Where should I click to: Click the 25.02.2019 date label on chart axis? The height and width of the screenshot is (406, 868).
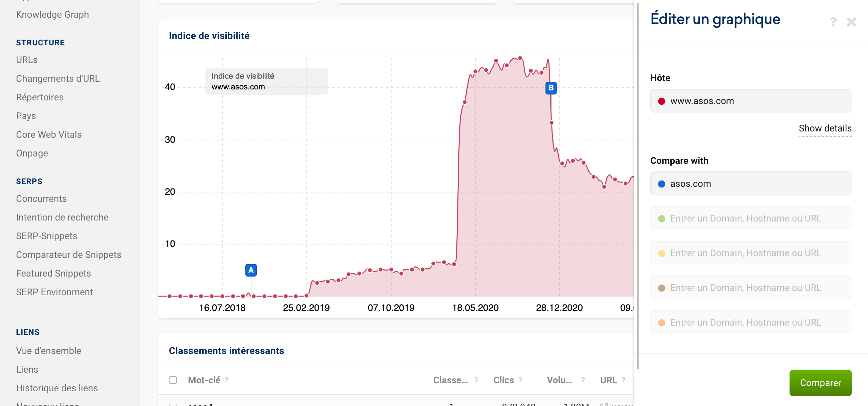[306, 308]
